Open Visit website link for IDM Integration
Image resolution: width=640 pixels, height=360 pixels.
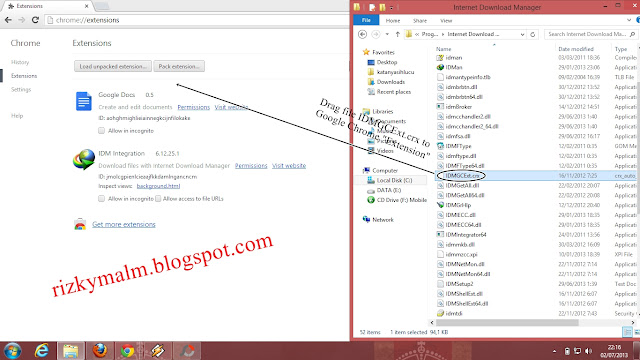tap(289, 165)
